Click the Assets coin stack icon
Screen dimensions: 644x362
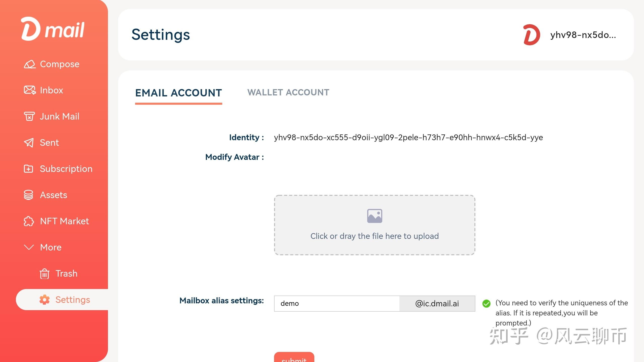tap(28, 195)
